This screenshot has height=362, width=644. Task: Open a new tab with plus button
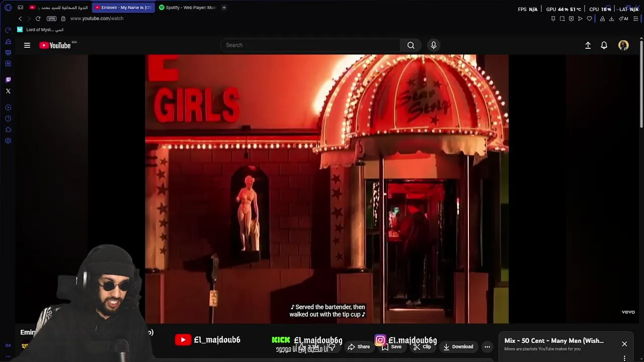[224, 8]
